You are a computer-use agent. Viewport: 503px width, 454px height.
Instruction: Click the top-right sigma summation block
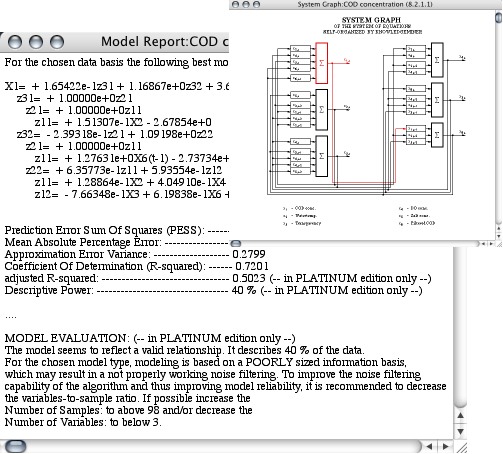(437, 60)
